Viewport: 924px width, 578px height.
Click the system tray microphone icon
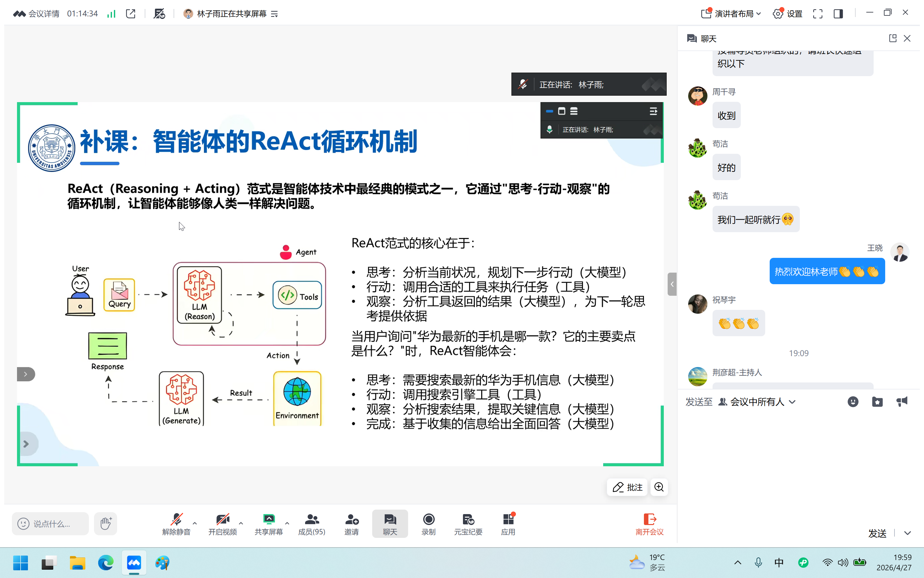point(758,562)
